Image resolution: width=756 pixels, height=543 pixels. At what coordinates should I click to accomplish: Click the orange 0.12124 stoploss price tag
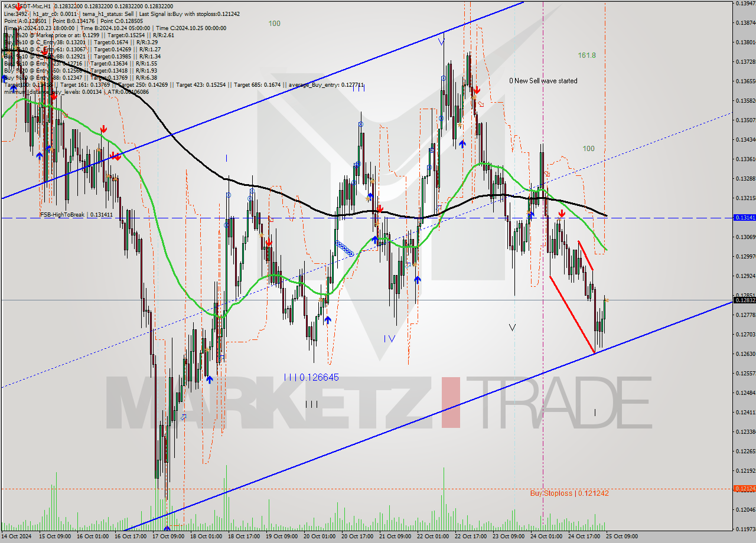point(744,488)
